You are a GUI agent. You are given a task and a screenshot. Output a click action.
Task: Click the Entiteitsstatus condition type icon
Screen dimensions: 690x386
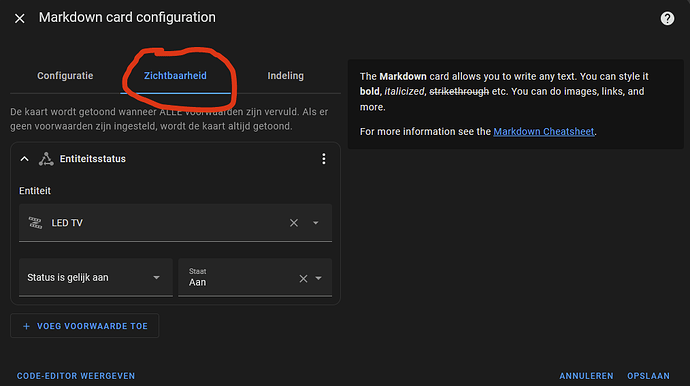pos(46,159)
